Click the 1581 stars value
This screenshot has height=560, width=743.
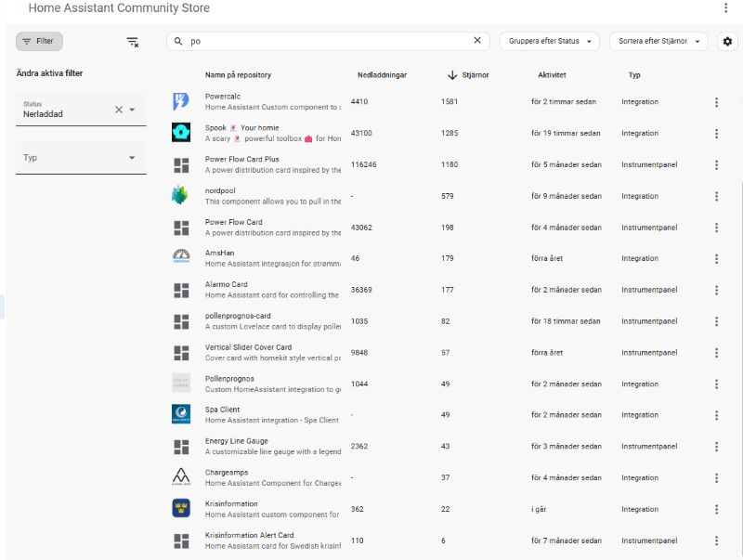[x=450, y=101]
